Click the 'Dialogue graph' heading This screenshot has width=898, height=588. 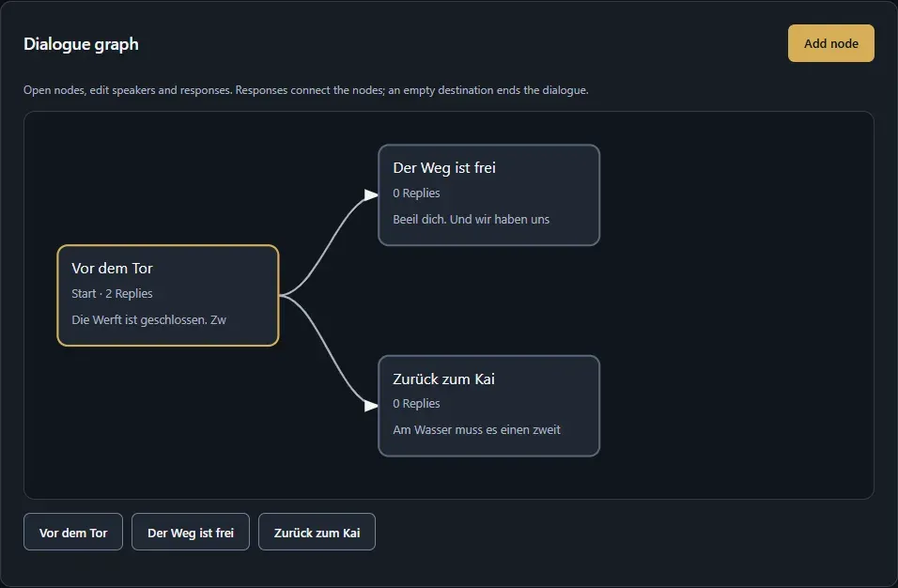[x=81, y=44]
